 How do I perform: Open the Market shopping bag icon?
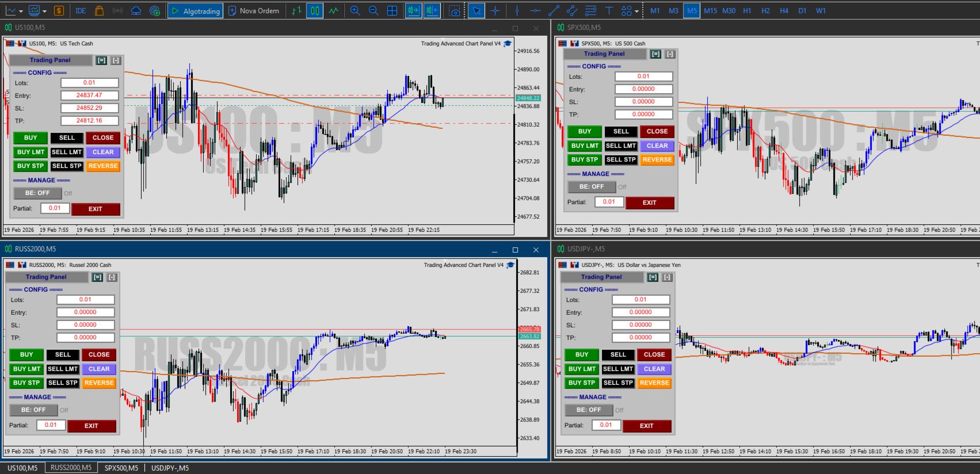(99, 11)
